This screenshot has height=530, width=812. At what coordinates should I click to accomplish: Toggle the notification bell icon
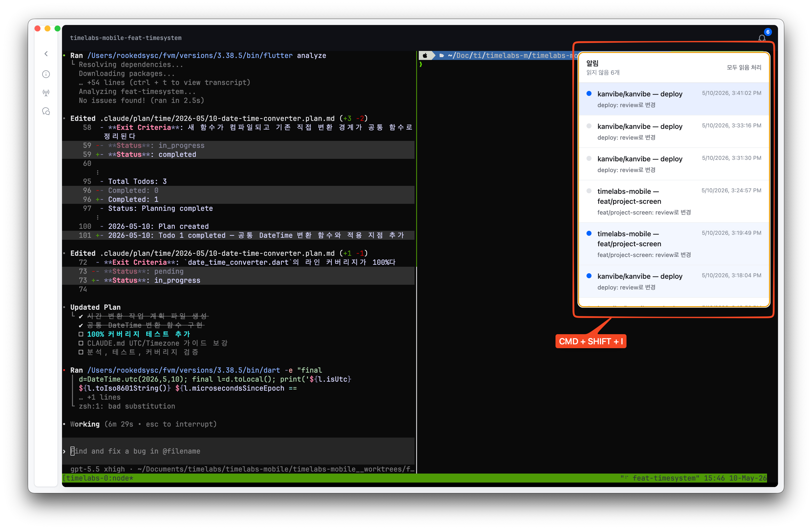pyautogui.click(x=761, y=38)
